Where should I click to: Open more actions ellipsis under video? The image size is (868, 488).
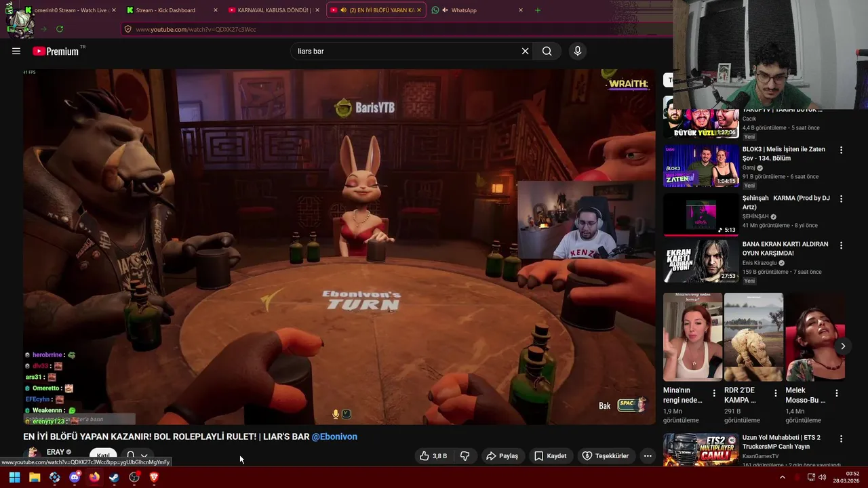[x=648, y=456]
